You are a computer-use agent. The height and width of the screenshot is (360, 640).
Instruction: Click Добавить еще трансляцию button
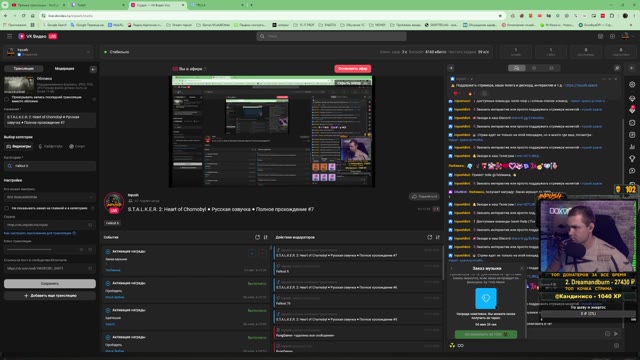tap(50, 296)
